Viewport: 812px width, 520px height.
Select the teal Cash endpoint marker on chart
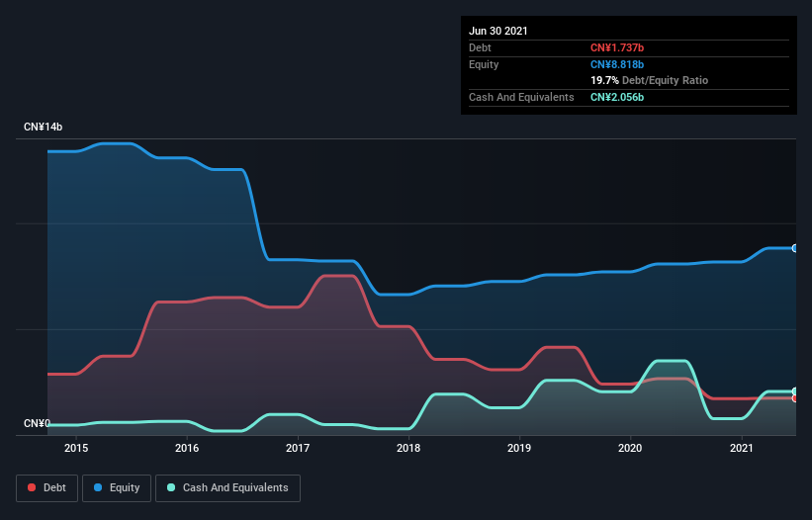pos(795,391)
